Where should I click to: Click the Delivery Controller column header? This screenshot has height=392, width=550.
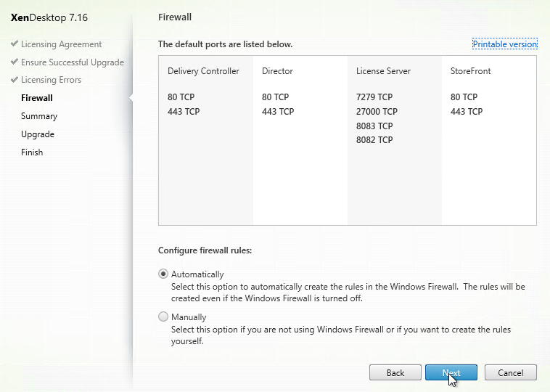tap(203, 71)
